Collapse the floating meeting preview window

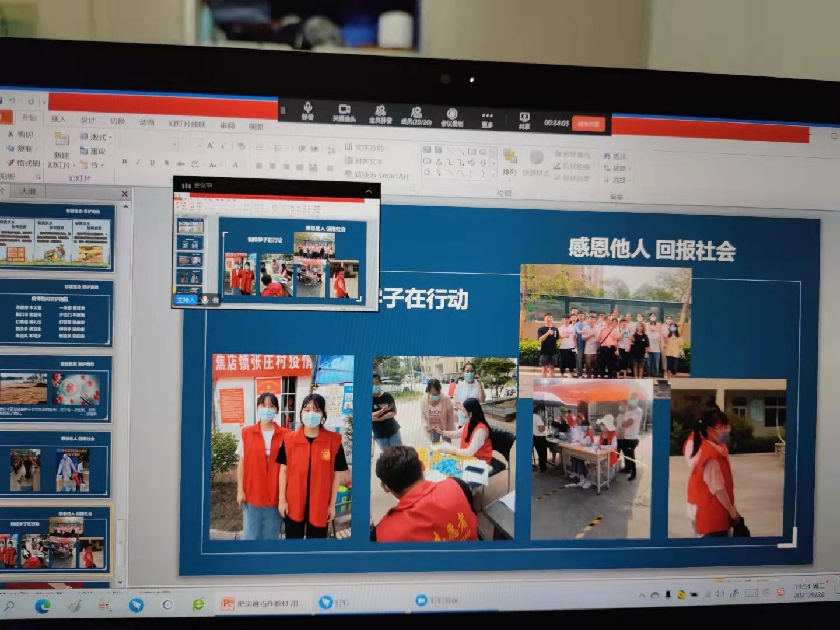(x=369, y=191)
